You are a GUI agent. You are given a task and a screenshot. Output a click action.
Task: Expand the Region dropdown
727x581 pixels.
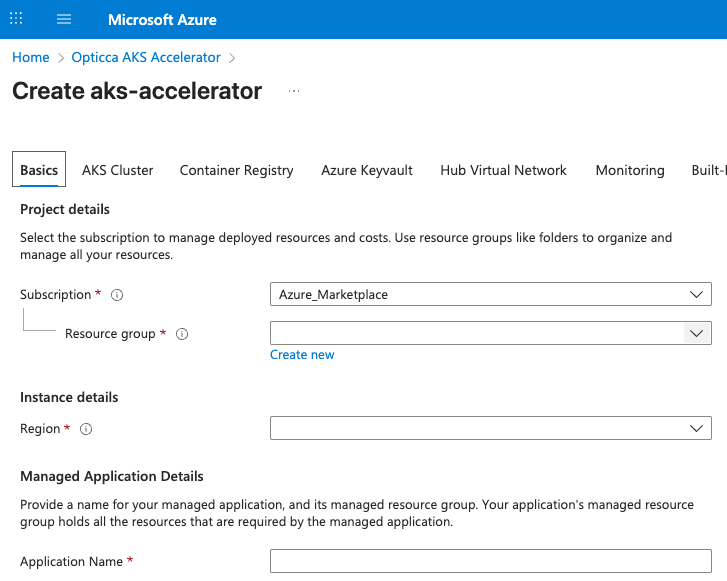point(490,428)
